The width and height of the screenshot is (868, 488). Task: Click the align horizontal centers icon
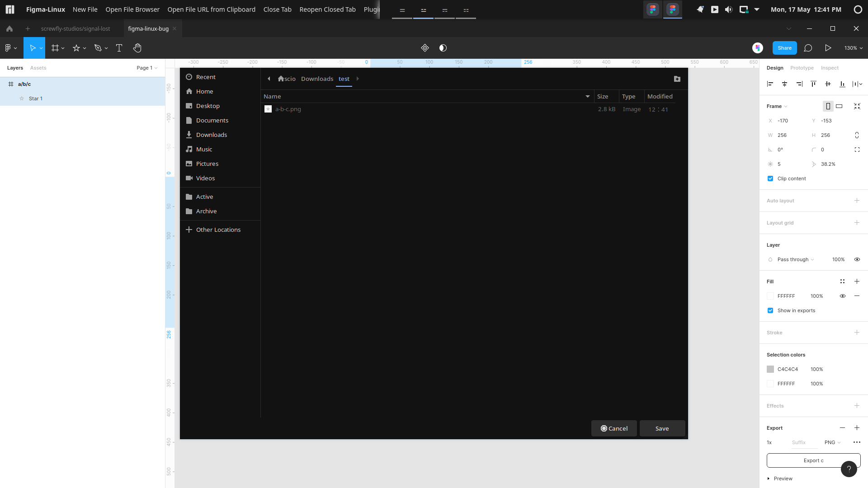point(785,84)
